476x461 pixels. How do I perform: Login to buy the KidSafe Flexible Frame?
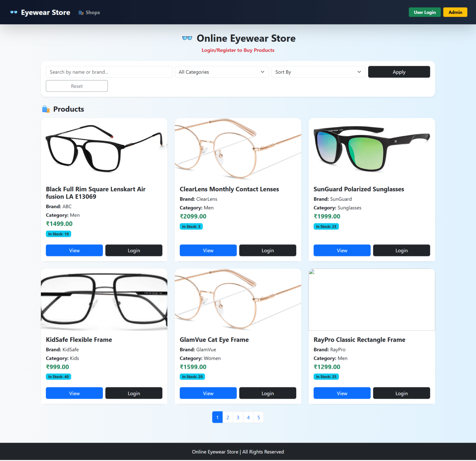click(134, 393)
